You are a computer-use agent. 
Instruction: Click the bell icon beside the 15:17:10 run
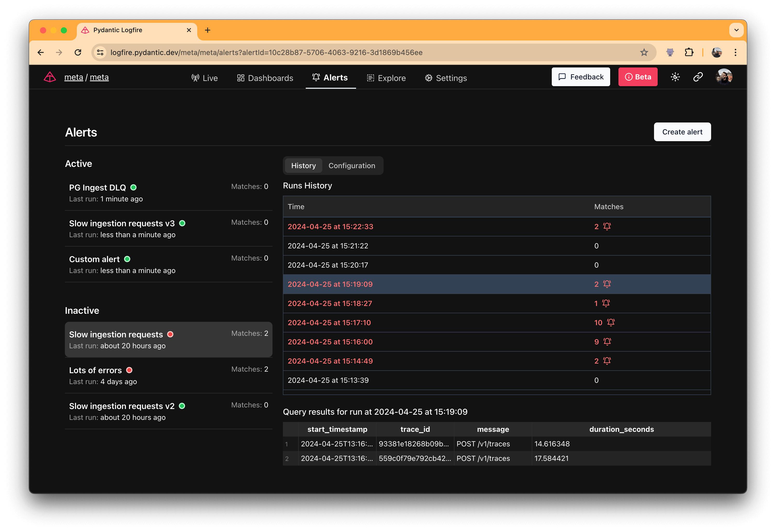pos(611,322)
